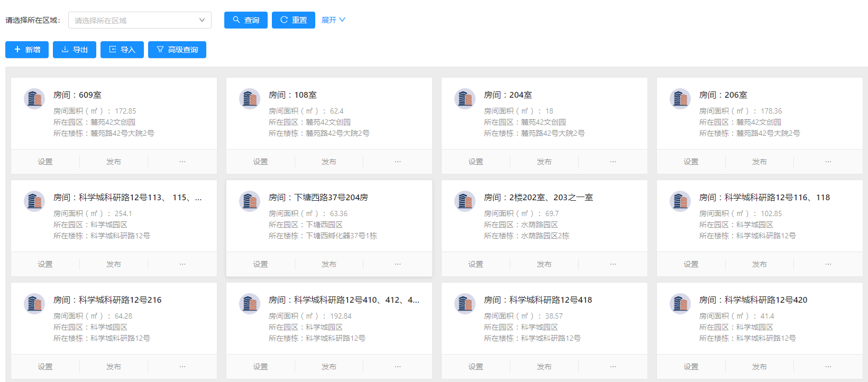This screenshot has height=382, width=868.
Task: Click the building icon on the 科学城科研路12号420 card
Action: coord(680,304)
